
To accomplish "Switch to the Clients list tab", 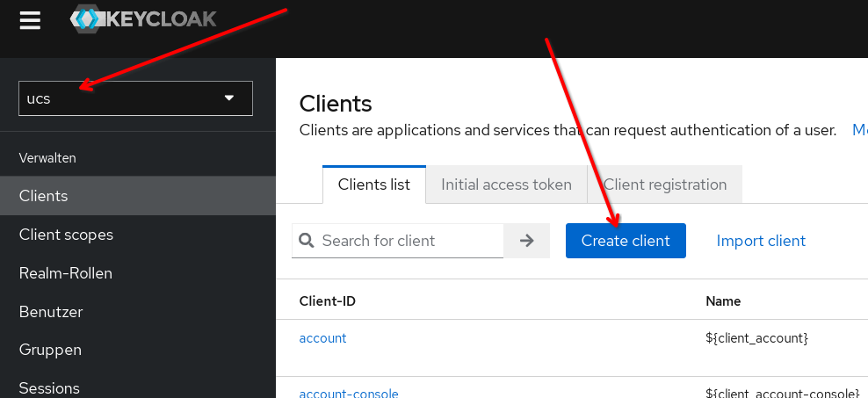I will pyautogui.click(x=374, y=185).
